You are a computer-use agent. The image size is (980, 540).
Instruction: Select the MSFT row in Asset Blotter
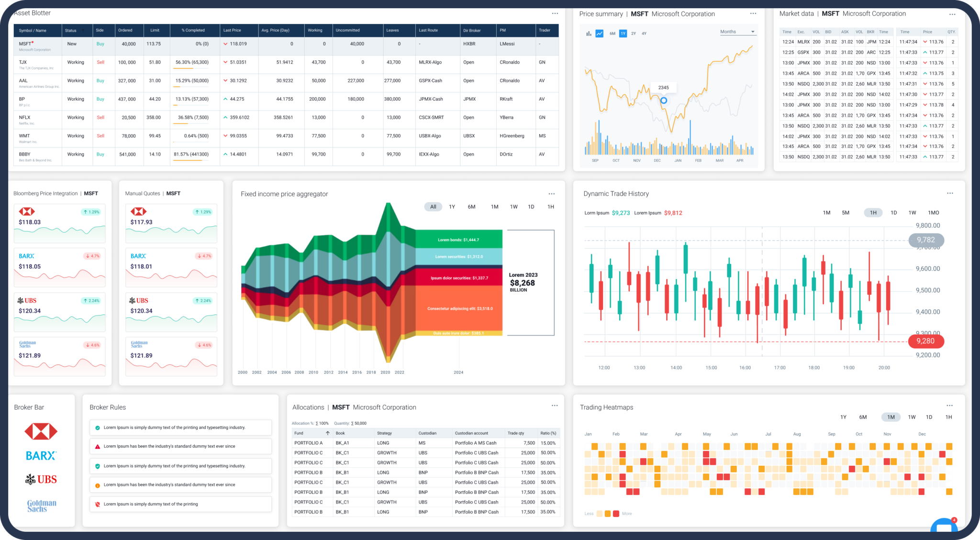pos(286,46)
